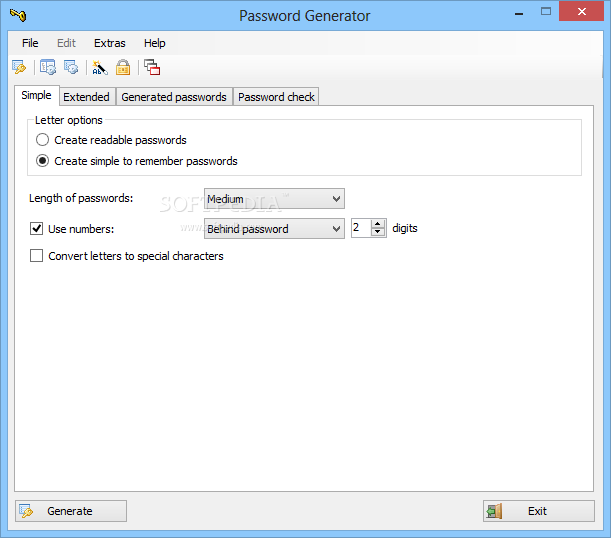This screenshot has width=611, height=538.
Task: Open the Edit menu
Action: (66, 43)
